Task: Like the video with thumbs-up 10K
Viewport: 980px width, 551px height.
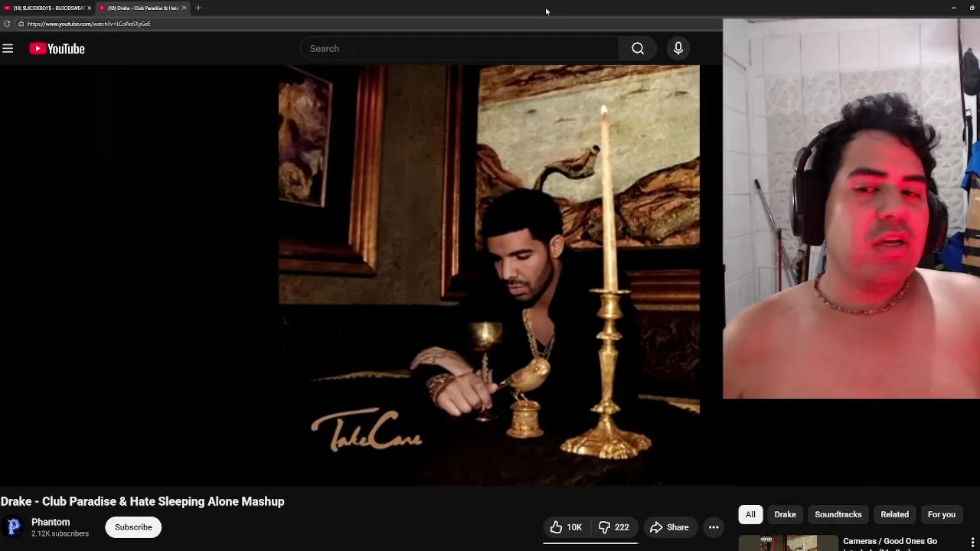Action: 566,527
